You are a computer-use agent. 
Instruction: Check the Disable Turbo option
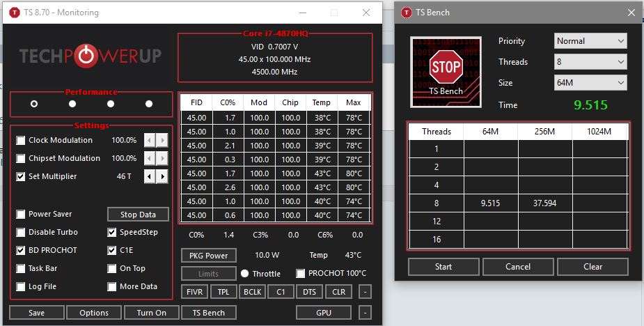click(20, 232)
